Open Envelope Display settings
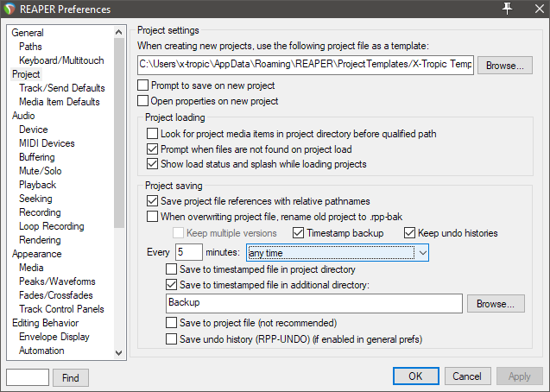Image resolution: width=550 pixels, height=392 pixels. [x=54, y=337]
